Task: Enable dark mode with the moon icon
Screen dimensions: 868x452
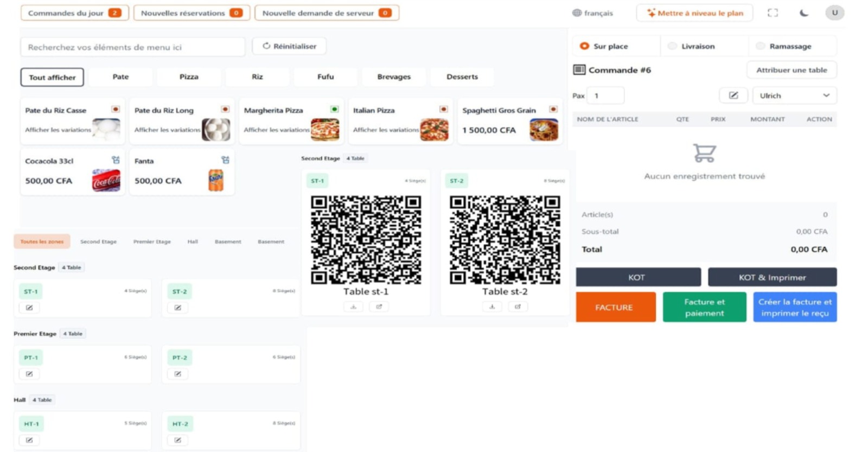Action: pos(805,12)
